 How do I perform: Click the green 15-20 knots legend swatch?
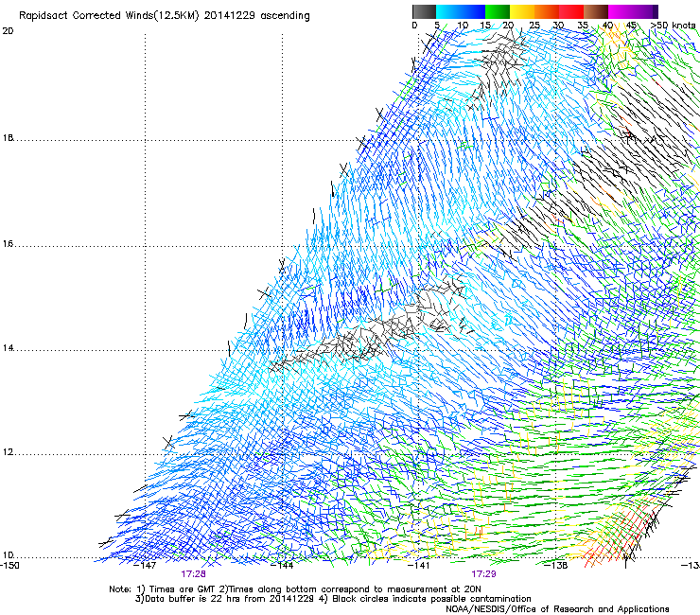coord(498,11)
